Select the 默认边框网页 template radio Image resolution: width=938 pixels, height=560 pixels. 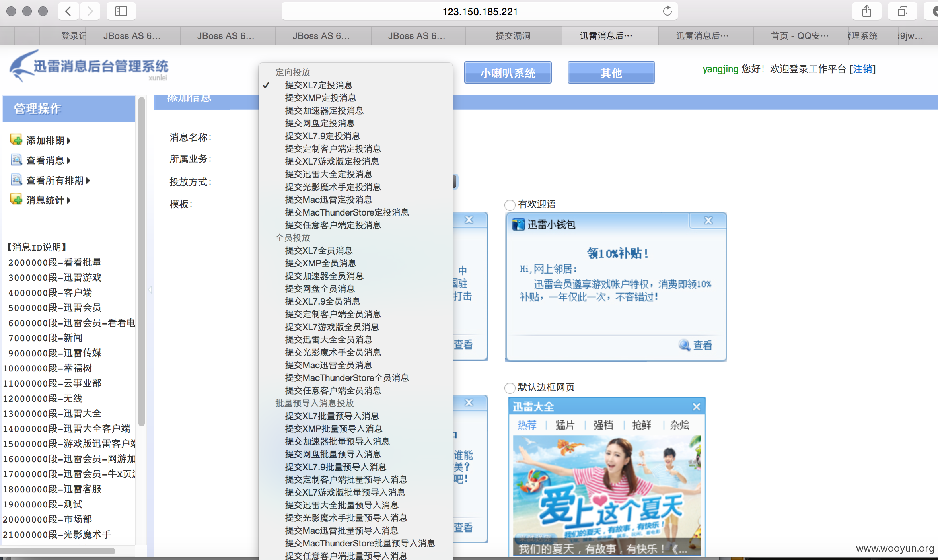pos(510,388)
